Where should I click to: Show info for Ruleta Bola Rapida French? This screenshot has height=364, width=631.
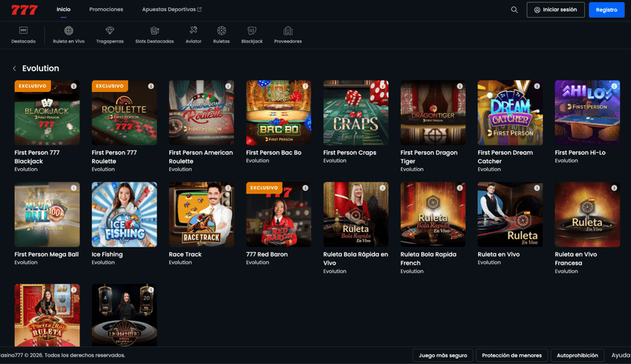(460, 188)
